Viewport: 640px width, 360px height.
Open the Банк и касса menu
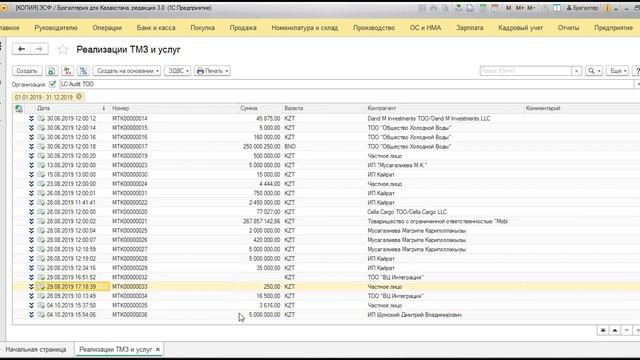click(x=156, y=28)
